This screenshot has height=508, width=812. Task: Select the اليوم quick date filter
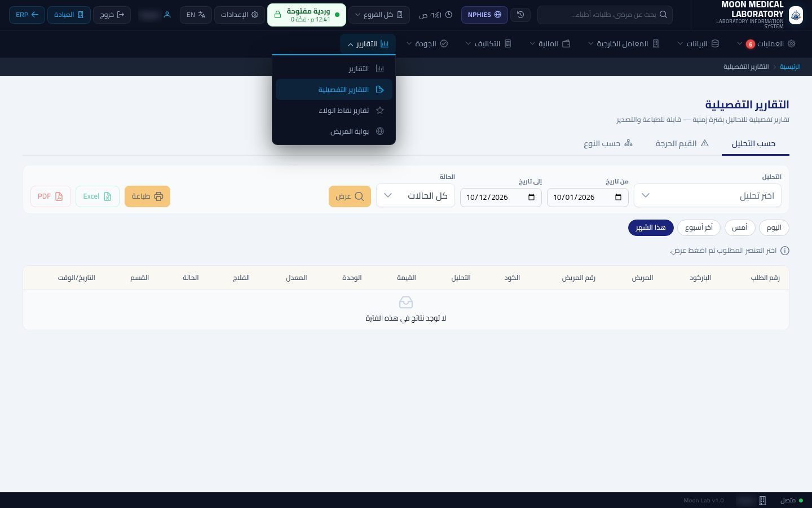[774, 227]
